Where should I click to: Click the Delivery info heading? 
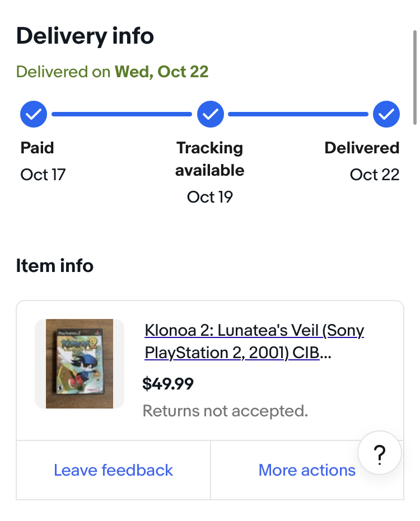(85, 36)
